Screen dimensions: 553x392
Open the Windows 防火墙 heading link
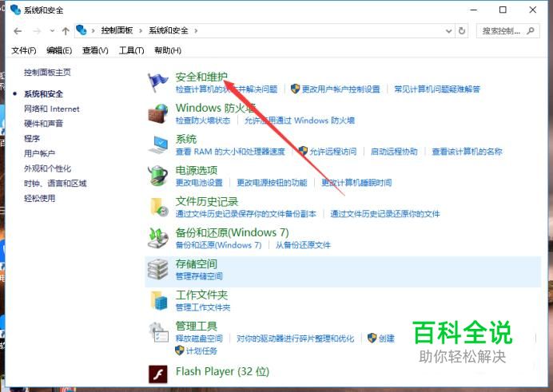216,108
